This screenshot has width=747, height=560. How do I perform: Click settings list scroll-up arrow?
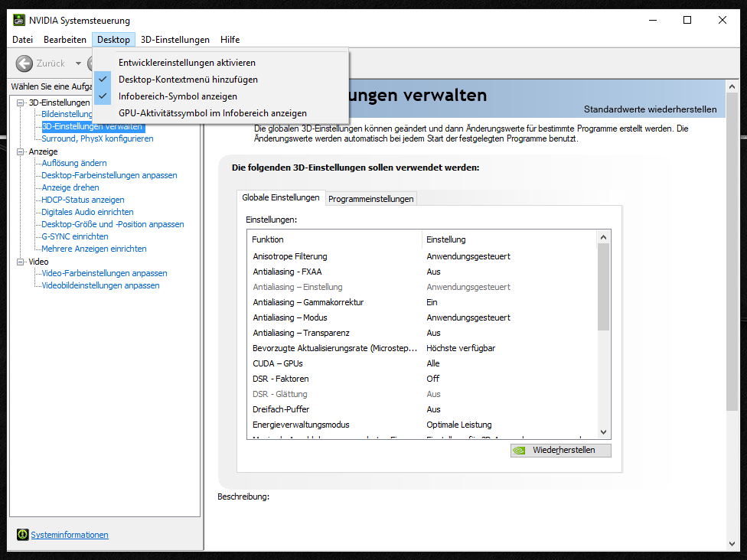[603, 237]
